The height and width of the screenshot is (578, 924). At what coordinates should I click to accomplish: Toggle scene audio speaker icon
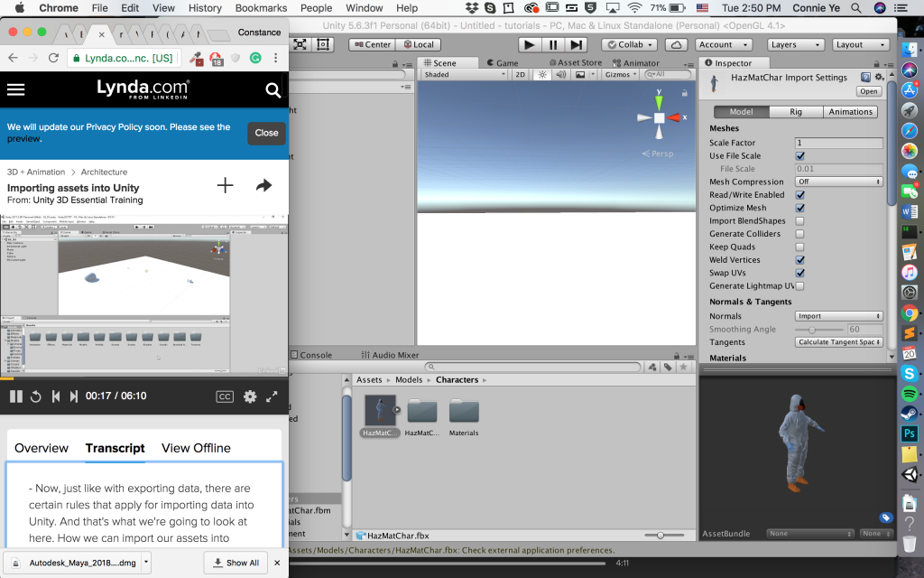tap(561, 74)
